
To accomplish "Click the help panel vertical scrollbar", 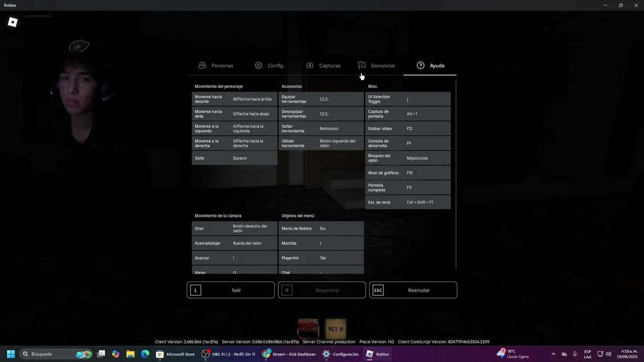I will [456, 174].
